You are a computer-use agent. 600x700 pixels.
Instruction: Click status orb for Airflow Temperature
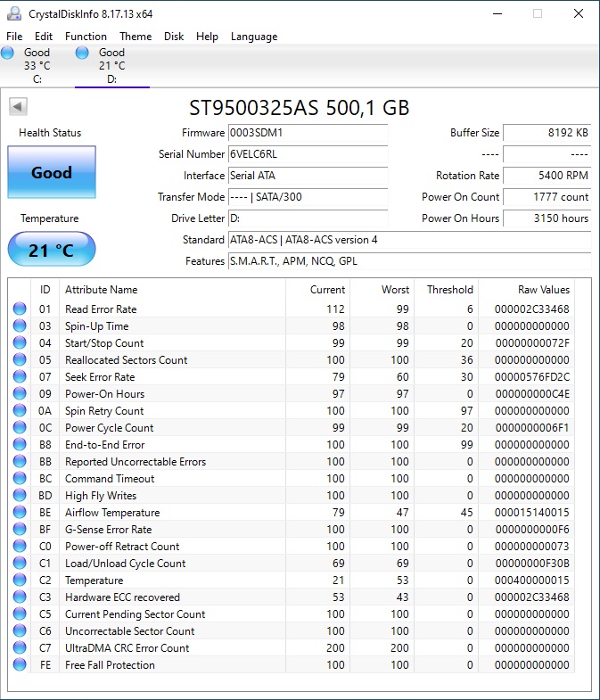pos(20,512)
